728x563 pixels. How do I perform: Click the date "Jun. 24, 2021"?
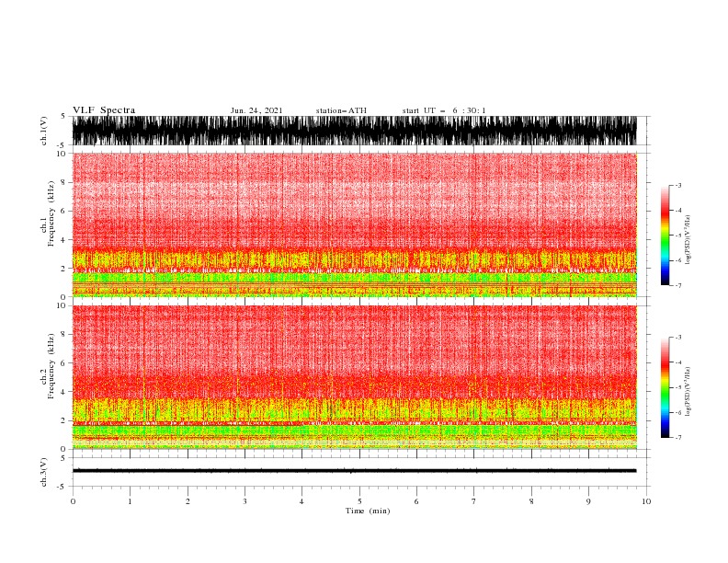point(256,110)
